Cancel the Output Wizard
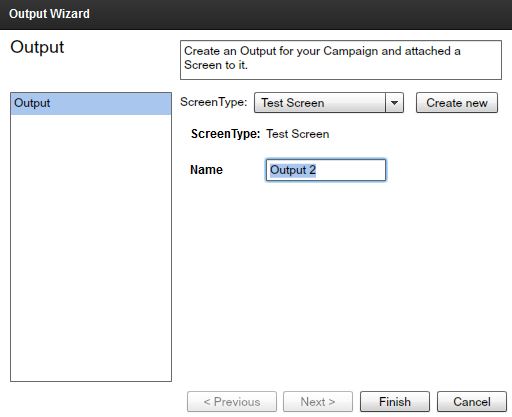The image size is (512, 417). point(472,401)
